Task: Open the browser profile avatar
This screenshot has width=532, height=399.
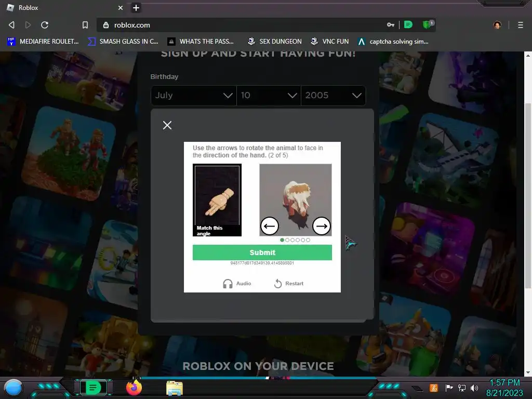Action: coord(497,25)
